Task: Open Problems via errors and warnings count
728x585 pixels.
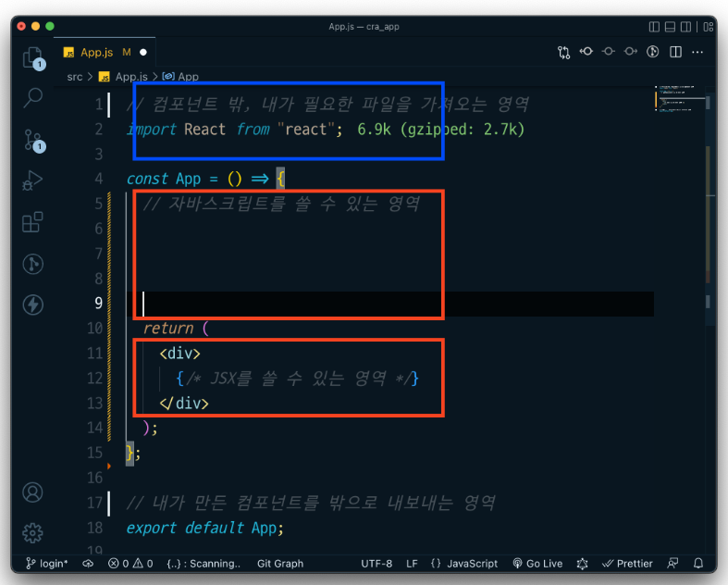Action: click(130, 564)
